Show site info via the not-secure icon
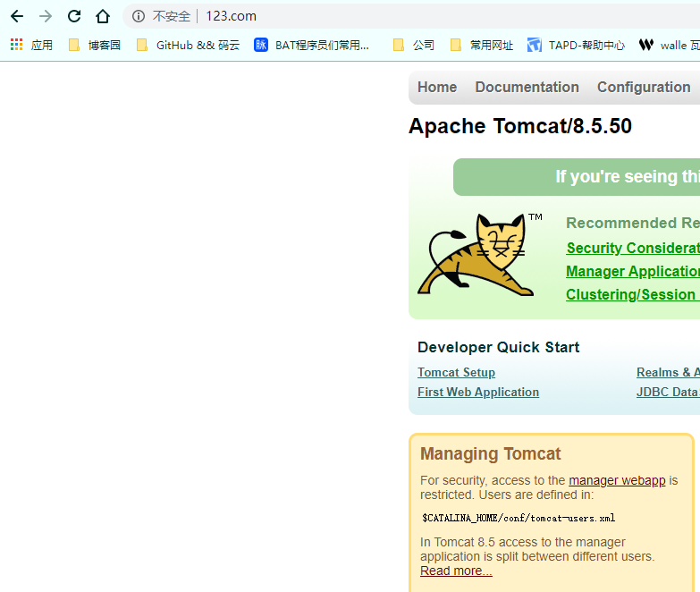 click(x=139, y=16)
